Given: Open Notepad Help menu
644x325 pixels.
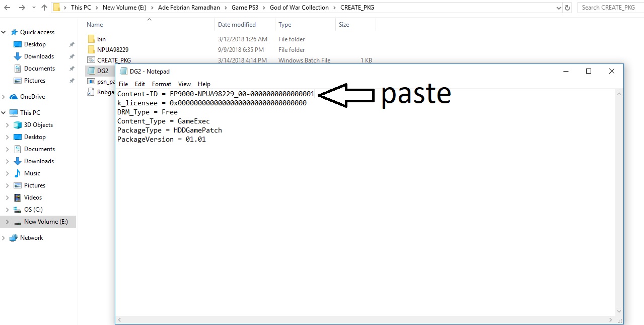Looking at the screenshot, I should [204, 84].
